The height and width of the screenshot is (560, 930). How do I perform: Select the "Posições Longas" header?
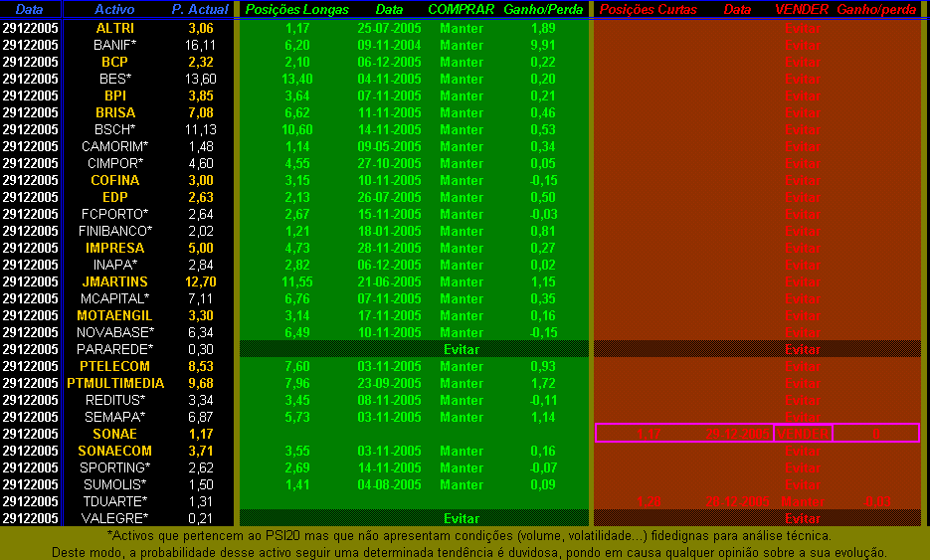click(297, 9)
